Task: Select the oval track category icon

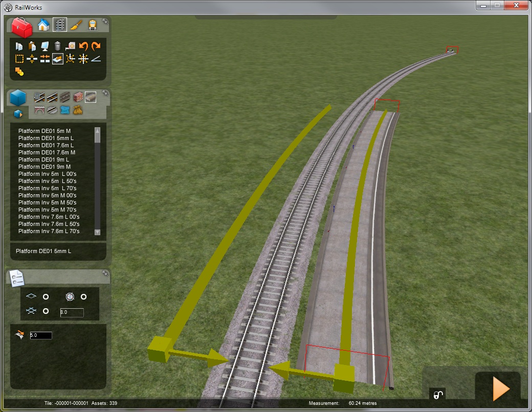Action: click(x=52, y=110)
